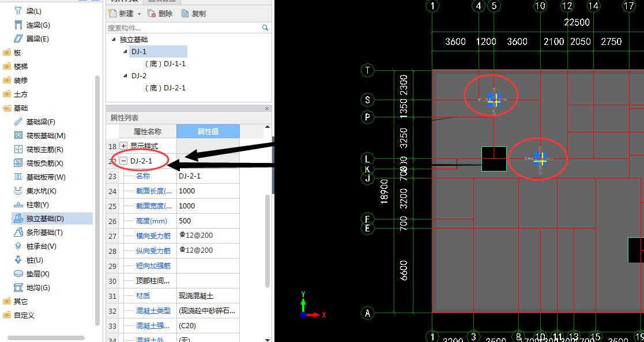Viewport: 644px width, 342px height.
Task: Select foundation symbol near axis S-5
Action: pyautogui.click(x=495, y=100)
